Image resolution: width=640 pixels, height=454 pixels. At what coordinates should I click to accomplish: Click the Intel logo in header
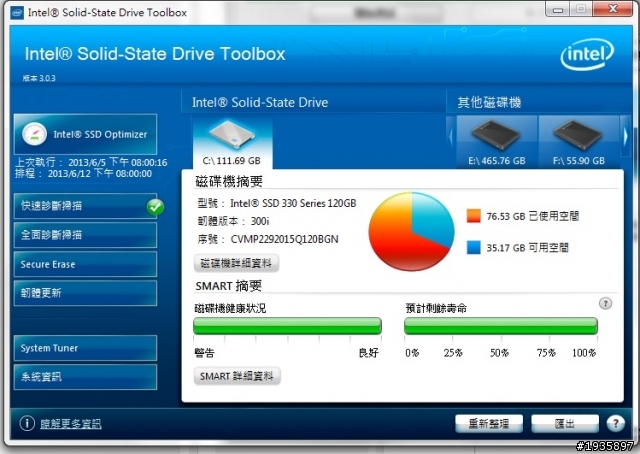[x=587, y=54]
